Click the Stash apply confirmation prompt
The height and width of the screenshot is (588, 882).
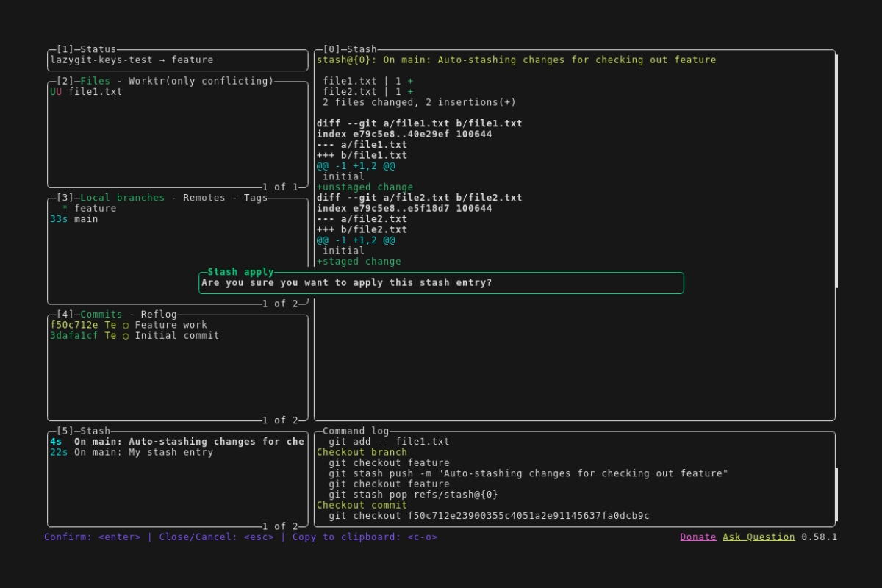point(346,283)
